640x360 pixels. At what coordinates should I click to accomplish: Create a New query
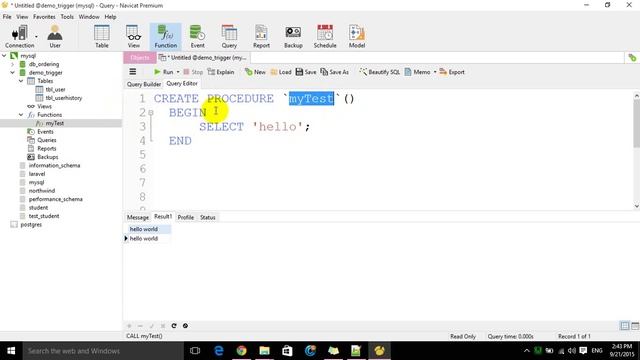(x=255, y=72)
